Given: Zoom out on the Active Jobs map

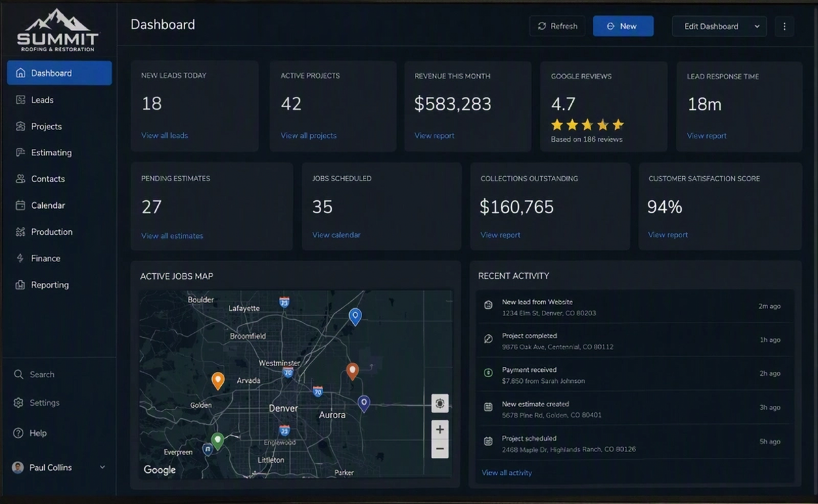Looking at the screenshot, I should click(440, 449).
